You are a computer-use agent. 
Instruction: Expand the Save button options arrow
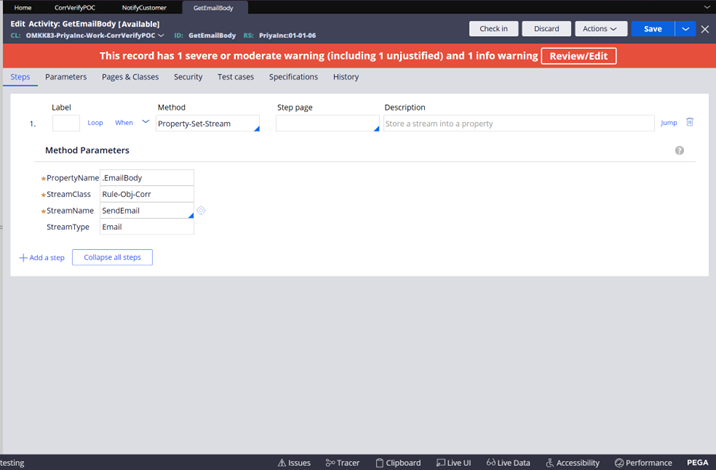point(685,29)
